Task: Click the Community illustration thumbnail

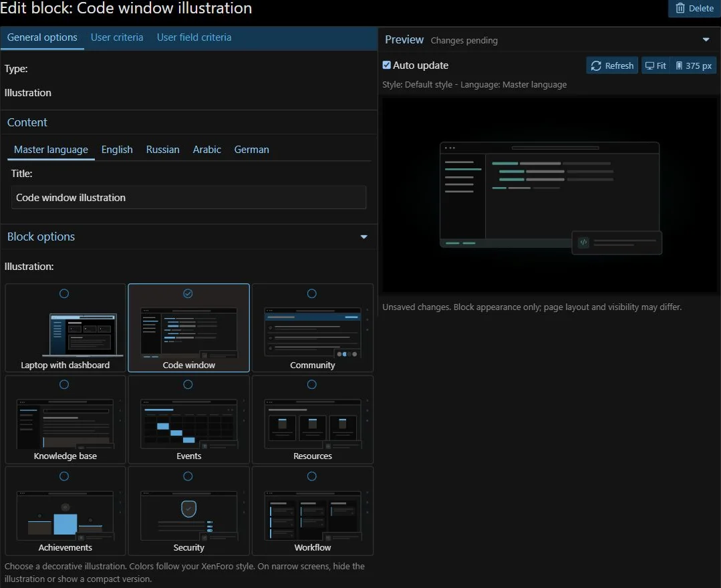Action: click(x=313, y=333)
